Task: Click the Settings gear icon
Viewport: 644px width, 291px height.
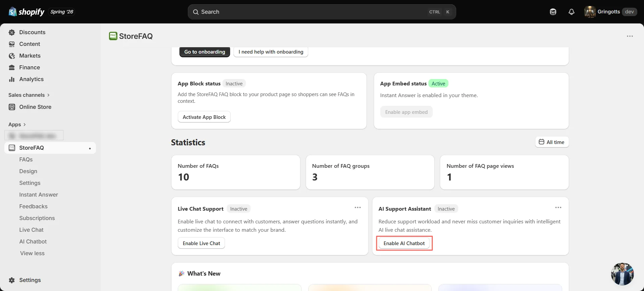Action: 12,280
